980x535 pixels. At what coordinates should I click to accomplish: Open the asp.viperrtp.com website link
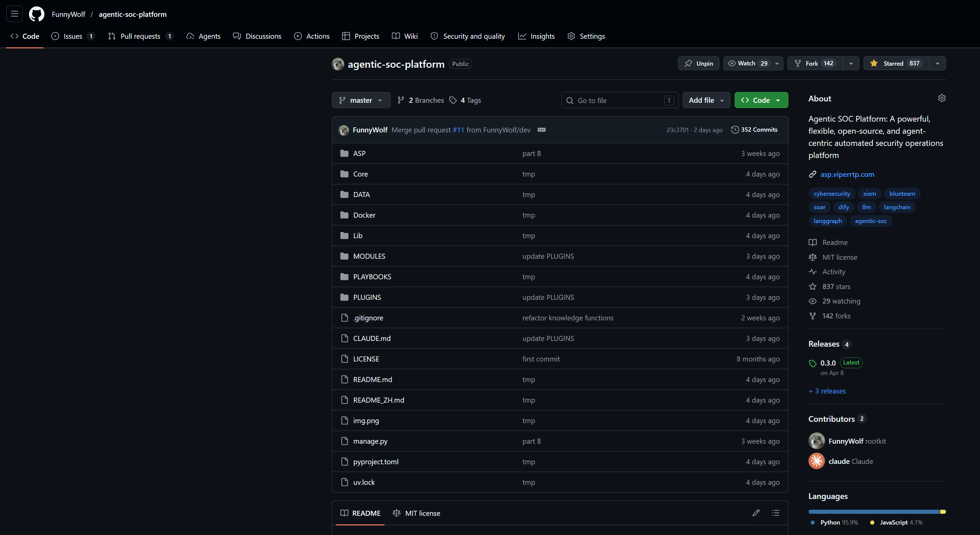(847, 175)
